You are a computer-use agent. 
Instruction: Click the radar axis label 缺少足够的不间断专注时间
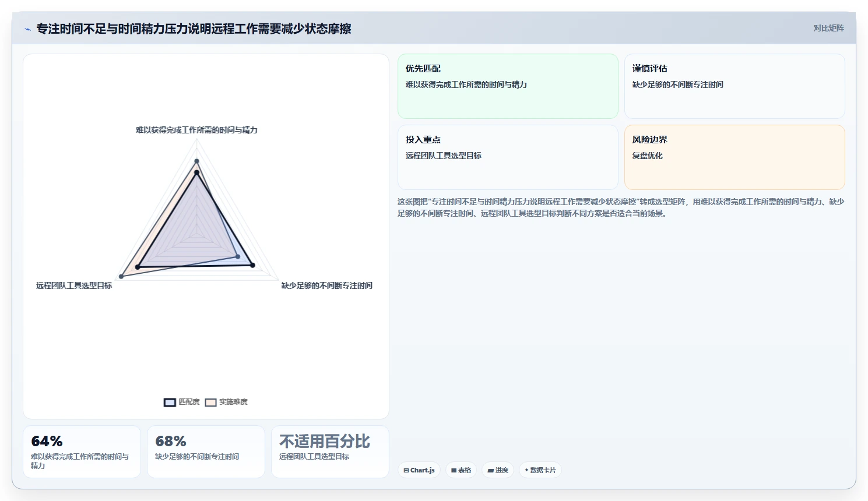tap(327, 285)
